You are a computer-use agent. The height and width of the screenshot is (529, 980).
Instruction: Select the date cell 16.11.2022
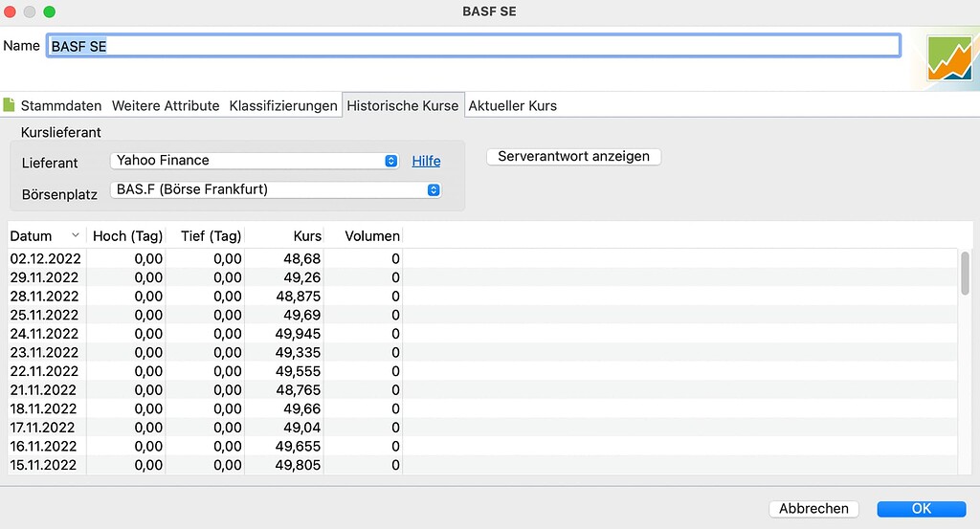point(43,446)
